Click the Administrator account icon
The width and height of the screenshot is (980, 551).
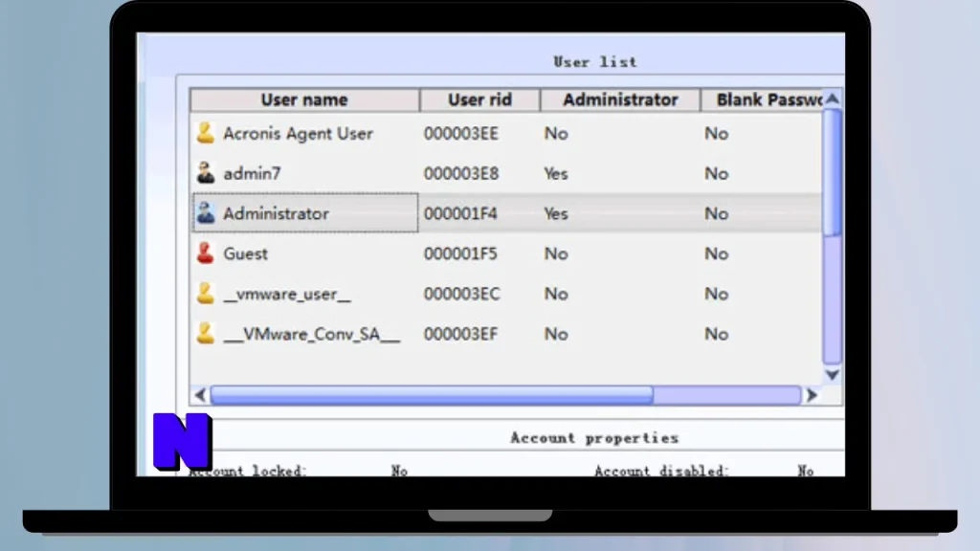click(x=205, y=213)
